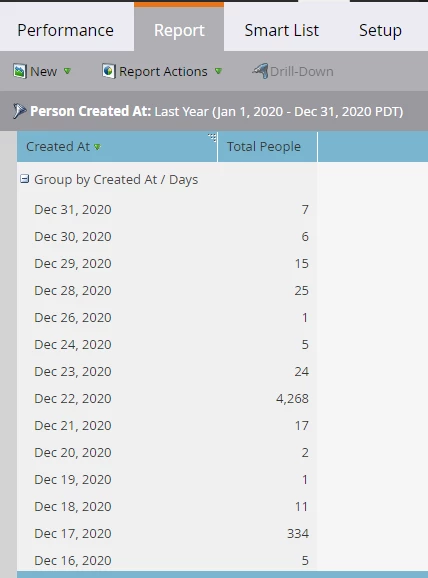This screenshot has height=578, width=428.
Task: Collapse the Group by Created At / Days group
Action: 24,179
